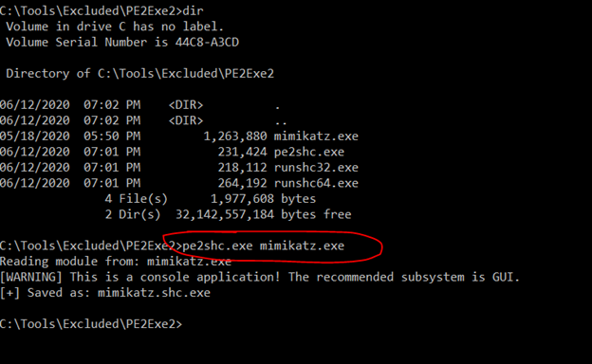This screenshot has height=364, width=592.
Task: Click the mimikatz.exe file name in listing
Action: 316,136
